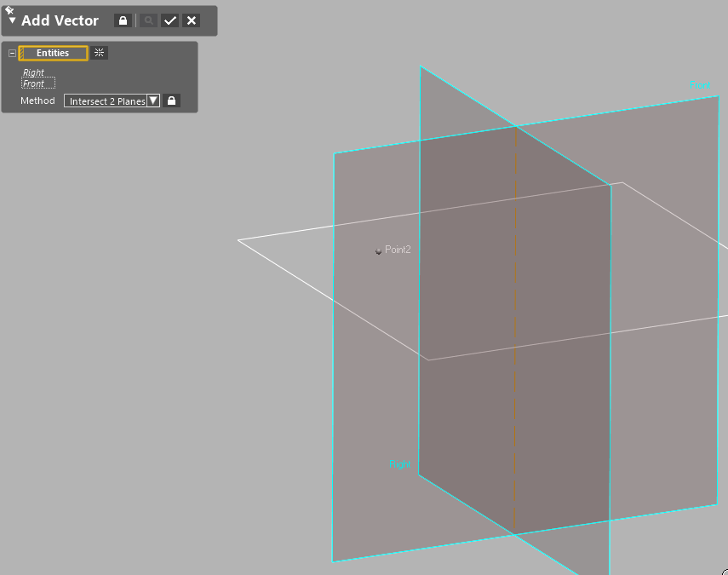Select the Right entry in the Entities list
The image size is (728, 575).
[x=35, y=72]
